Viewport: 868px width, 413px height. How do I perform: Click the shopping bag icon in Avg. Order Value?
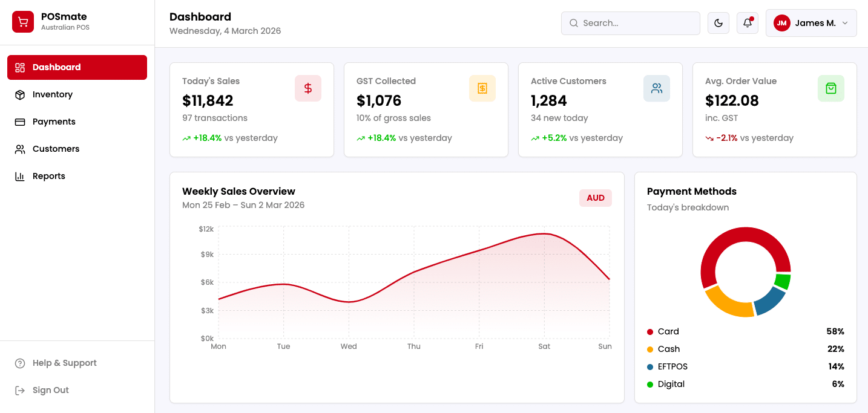(831, 88)
